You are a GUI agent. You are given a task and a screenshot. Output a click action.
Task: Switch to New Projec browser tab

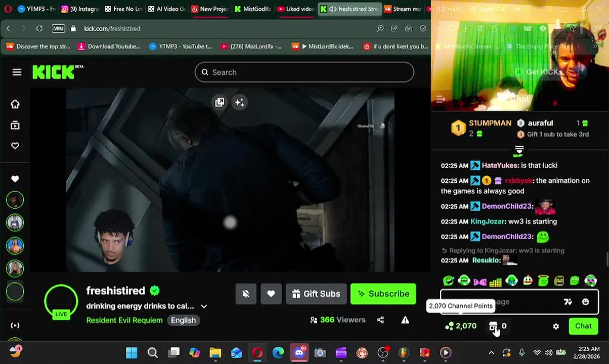(210, 9)
